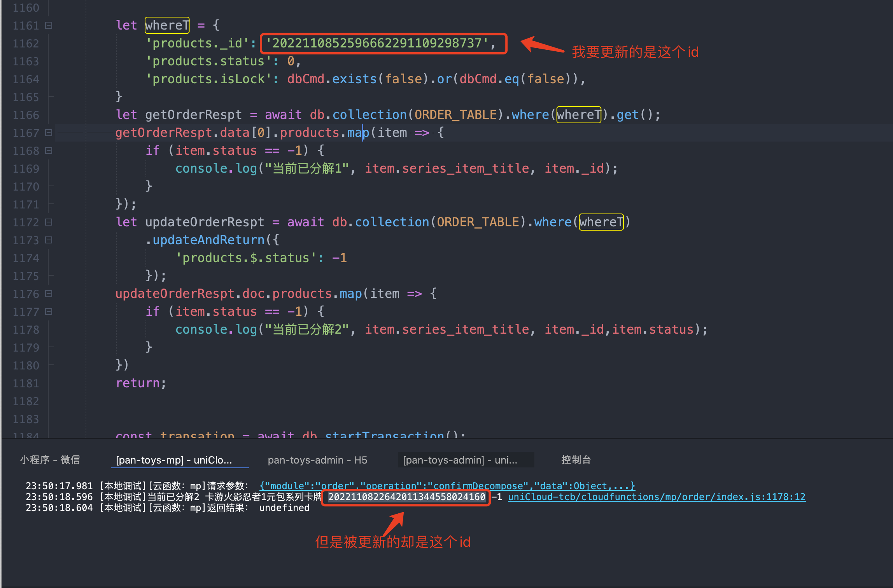This screenshot has width=893, height=588.
Task: Collapse the code fold at line 1161
Action: (49, 26)
